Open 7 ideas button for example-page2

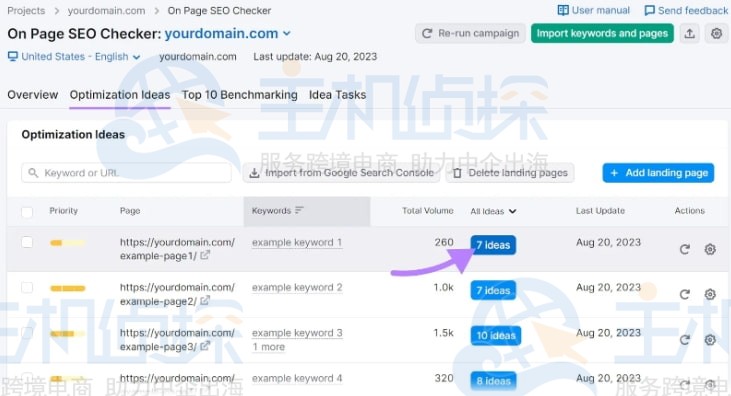493,290
